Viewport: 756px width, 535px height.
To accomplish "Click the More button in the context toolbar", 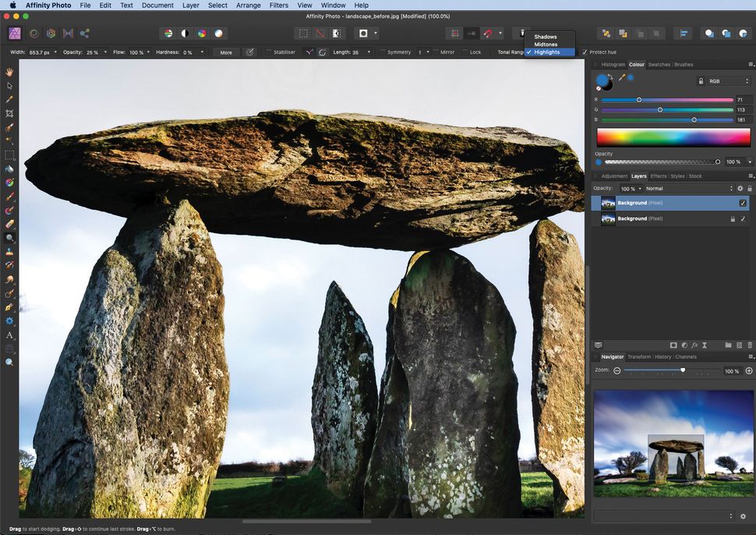I will [226, 51].
